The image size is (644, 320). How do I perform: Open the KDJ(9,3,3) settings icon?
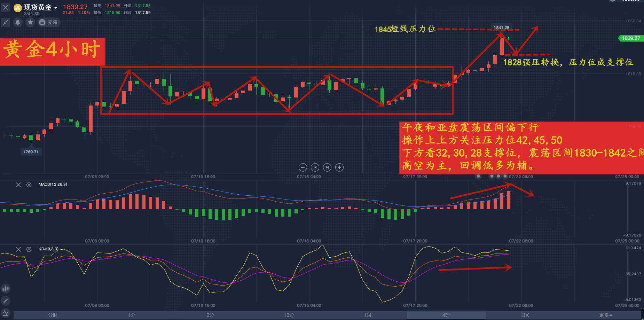coord(29,249)
